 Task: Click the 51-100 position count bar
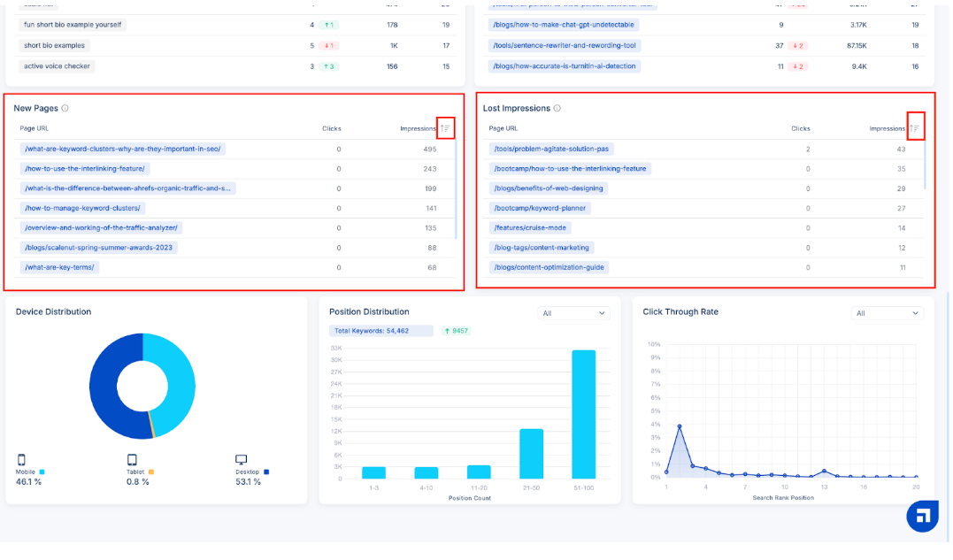tap(583, 414)
